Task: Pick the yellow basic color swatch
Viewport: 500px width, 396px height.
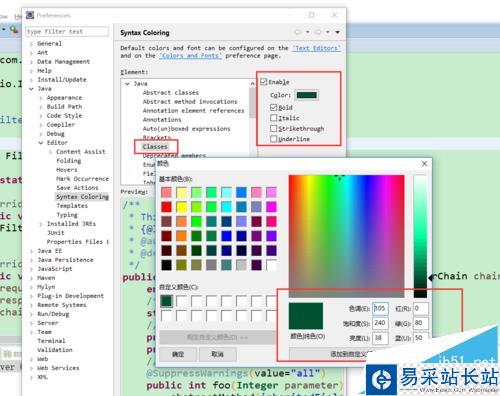Action: click(182, 207)
